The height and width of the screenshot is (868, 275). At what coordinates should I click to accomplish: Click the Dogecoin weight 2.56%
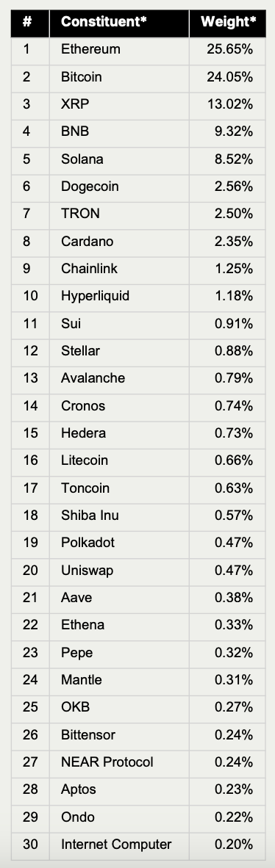tap(234, 187)
